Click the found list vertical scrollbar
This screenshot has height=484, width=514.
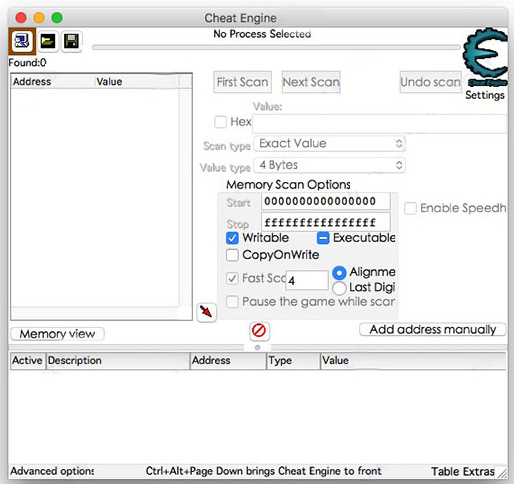(185, 197)
